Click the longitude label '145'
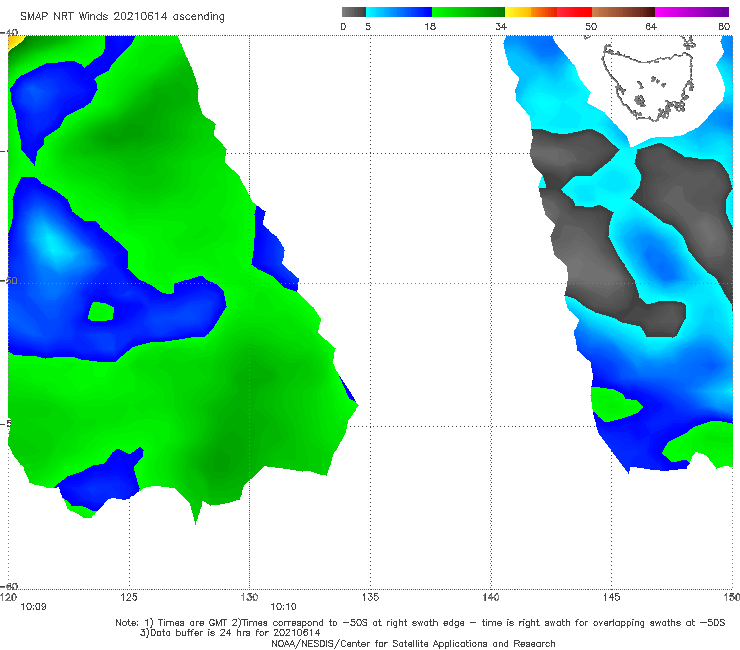The image size is (740, 650). tap(612, 597)
